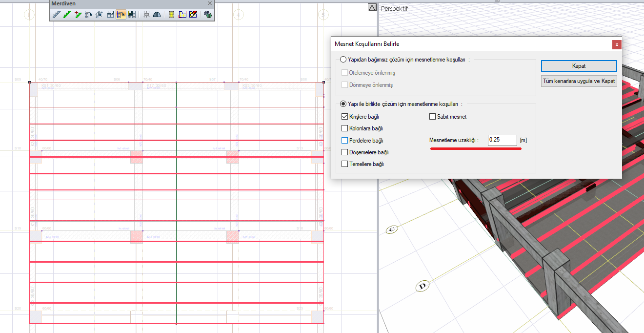Screen dimensions: 644x333
Task: Click the 'Mesnet Koşullarını Belirle' dialog title
Action: coord(367,44)
